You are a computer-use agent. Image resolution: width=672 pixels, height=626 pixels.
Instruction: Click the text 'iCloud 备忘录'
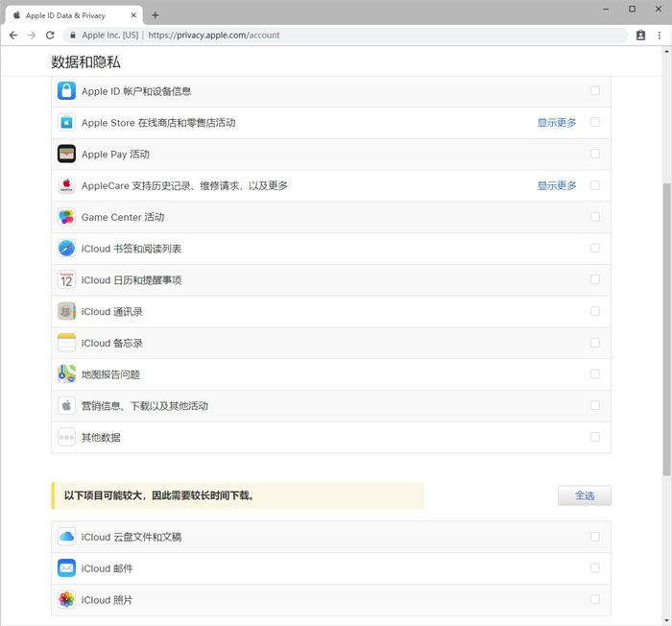(x=112, y=343)
